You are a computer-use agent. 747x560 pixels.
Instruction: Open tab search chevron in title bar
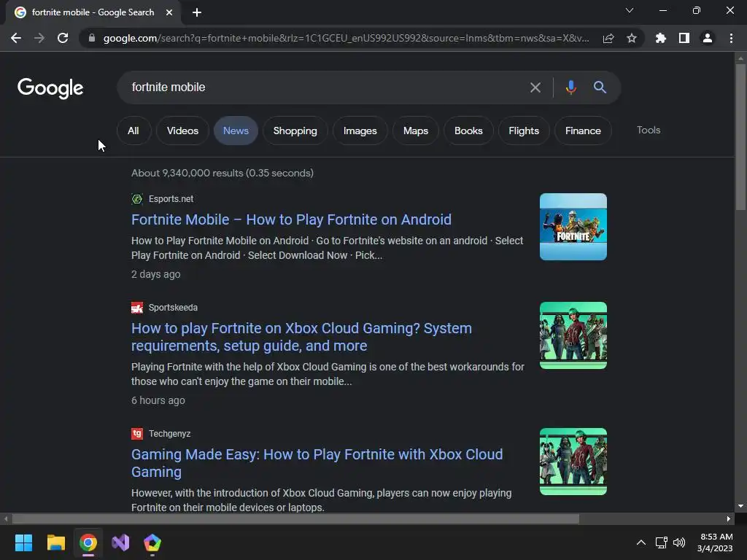(x=630, y=10)
